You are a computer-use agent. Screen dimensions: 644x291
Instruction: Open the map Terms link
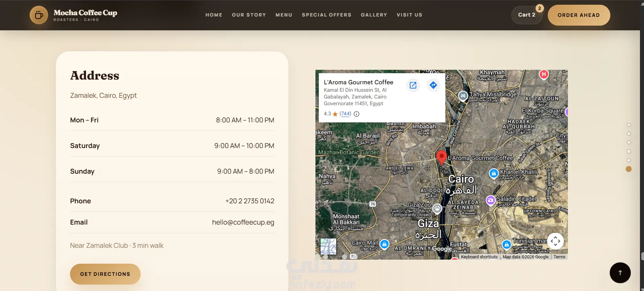560,257
